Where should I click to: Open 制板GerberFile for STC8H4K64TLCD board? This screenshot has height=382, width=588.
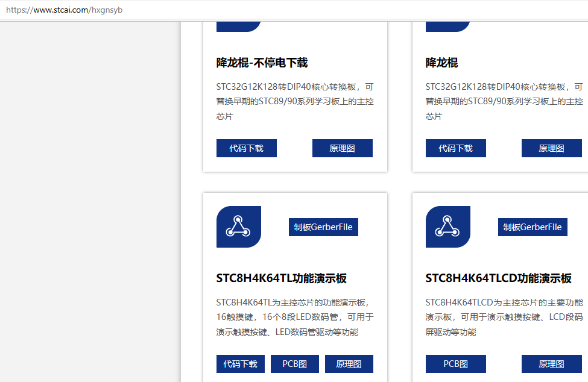533,227
